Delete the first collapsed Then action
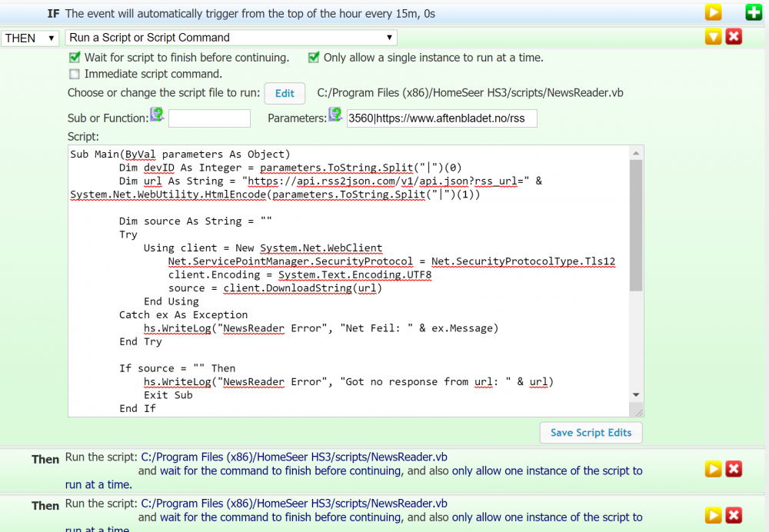769x532 pixels. (734, 469)
